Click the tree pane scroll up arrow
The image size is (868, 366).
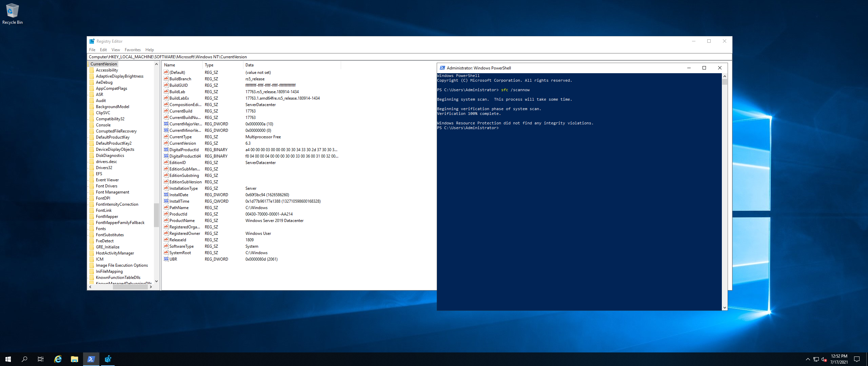156,64
